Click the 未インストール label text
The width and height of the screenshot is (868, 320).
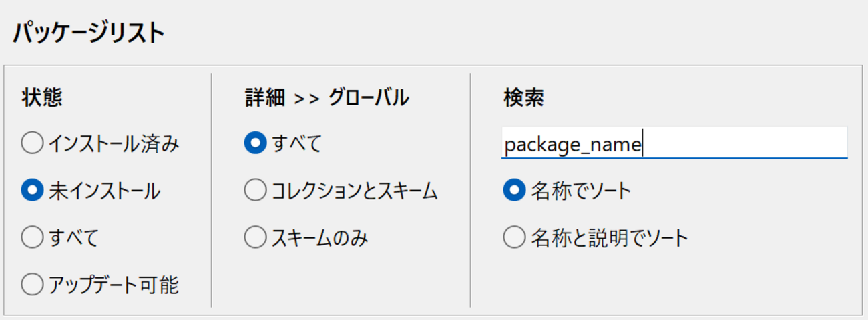pos(104,191)
